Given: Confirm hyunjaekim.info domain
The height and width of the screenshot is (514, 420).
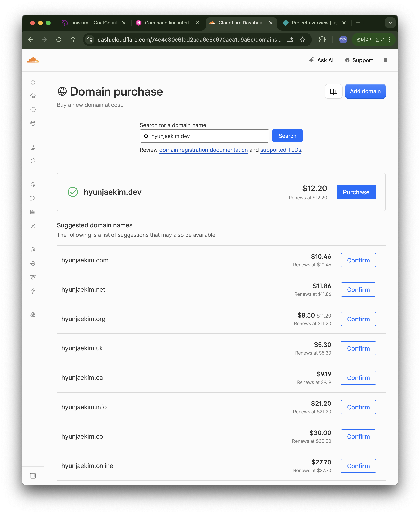Looking at the screenshot, I should [358, 407].
